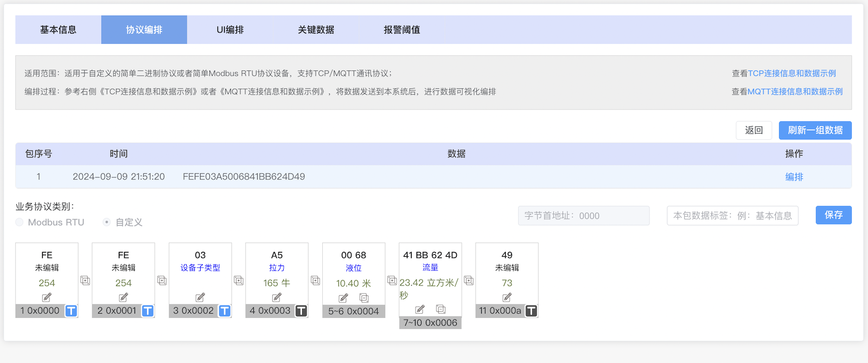Edit the 41 BB 62 4D 流量 card
Viewport: 868px width, 363px height.
coord(420,309)
